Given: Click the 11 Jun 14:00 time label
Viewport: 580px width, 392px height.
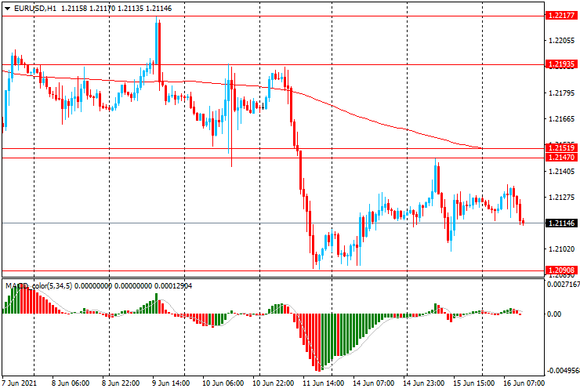Looking at the screenshot, I should pyautogui.click(x=323, y=383).
